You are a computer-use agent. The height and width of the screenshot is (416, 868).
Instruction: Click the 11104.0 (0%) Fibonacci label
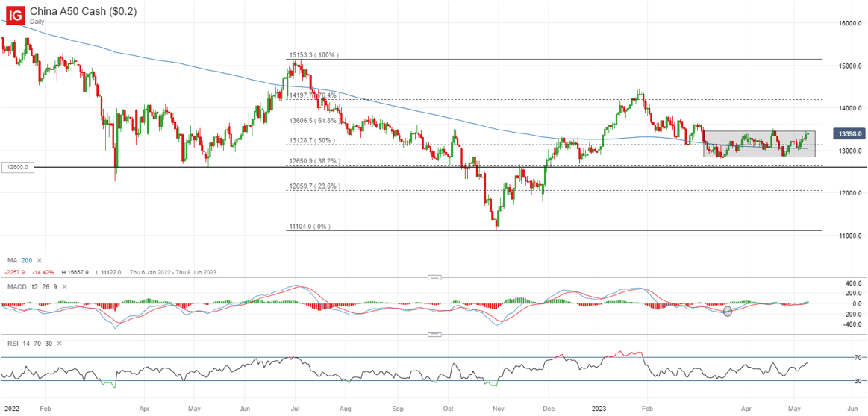311,227
